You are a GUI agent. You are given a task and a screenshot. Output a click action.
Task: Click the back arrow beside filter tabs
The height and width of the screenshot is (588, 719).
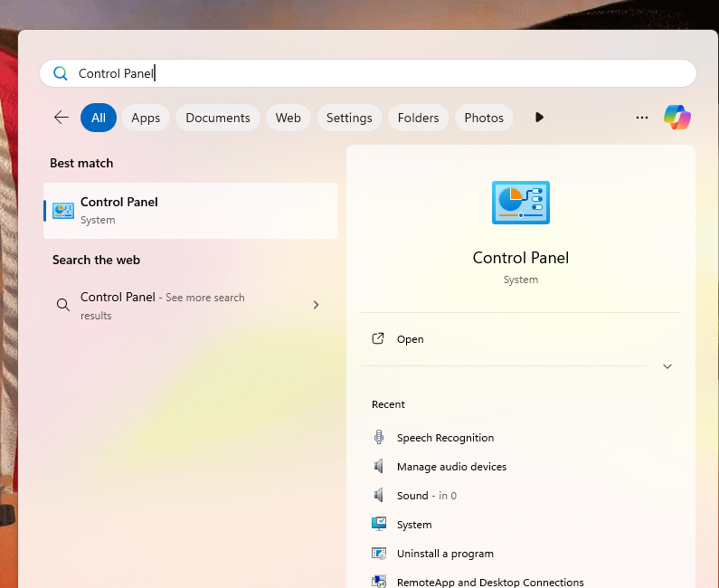coord(61,118)
